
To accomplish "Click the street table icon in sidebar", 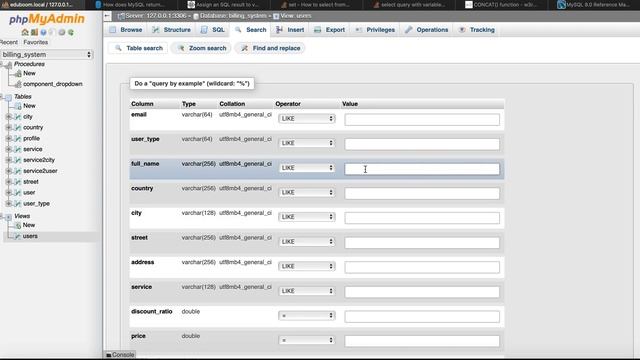I will [x=18, y=182].
